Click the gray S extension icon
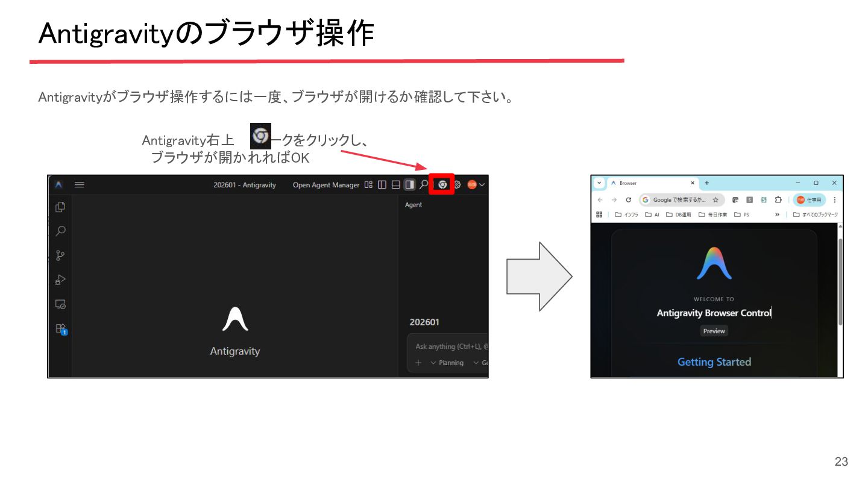The image size is (868, 488). (749, 200)
